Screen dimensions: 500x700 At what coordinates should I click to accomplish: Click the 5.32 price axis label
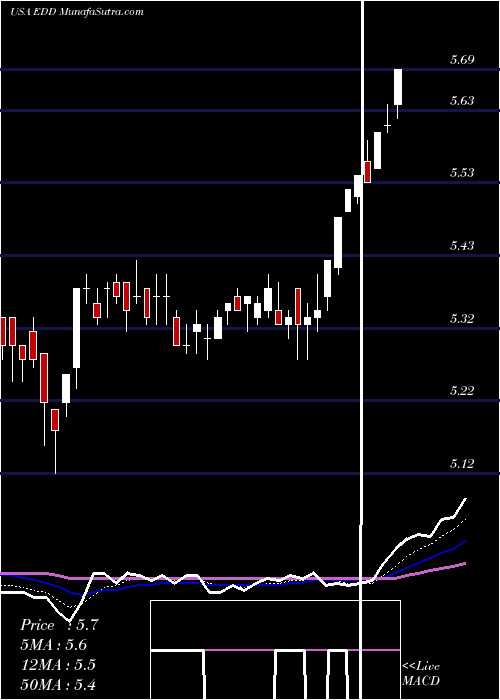click(462, 319)
